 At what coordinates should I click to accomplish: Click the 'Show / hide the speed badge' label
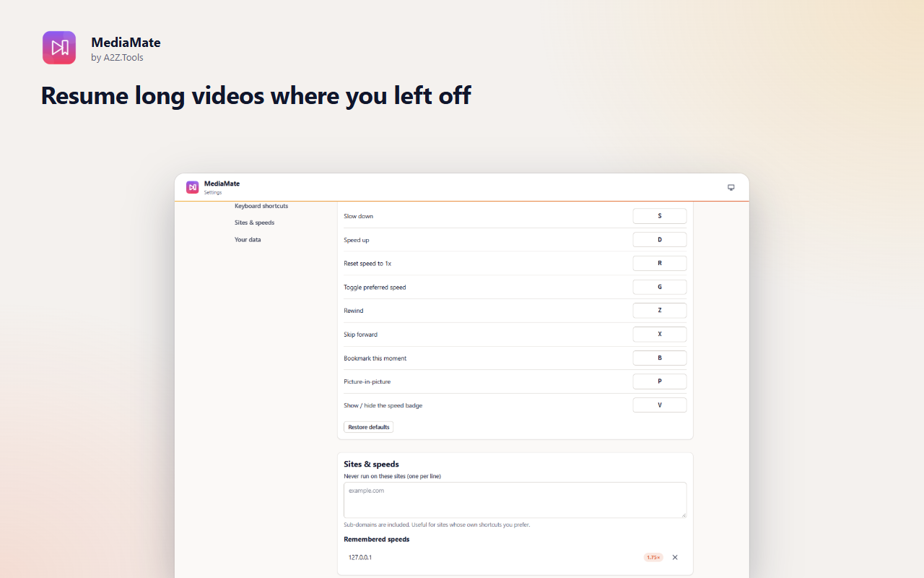383,405
